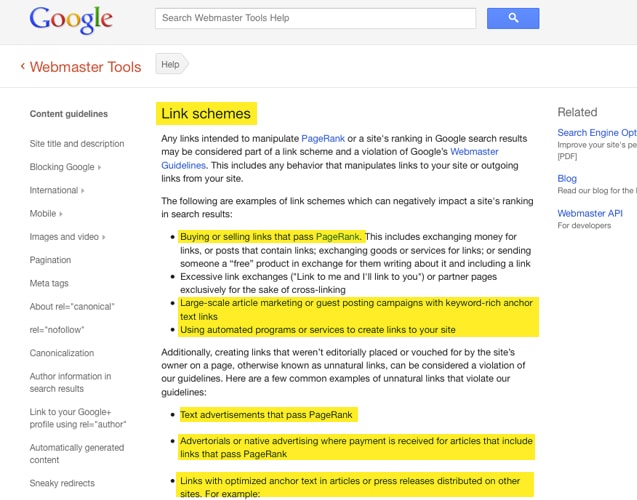Screen dimensions: 637x500
Task: Open the Webmaster Tools heading link
Action: point(85,67)
